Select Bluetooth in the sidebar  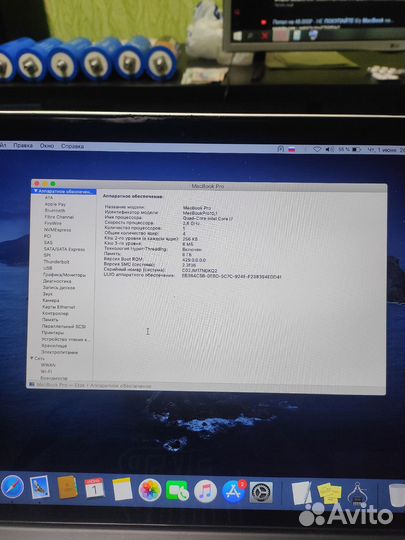(55, 210)
